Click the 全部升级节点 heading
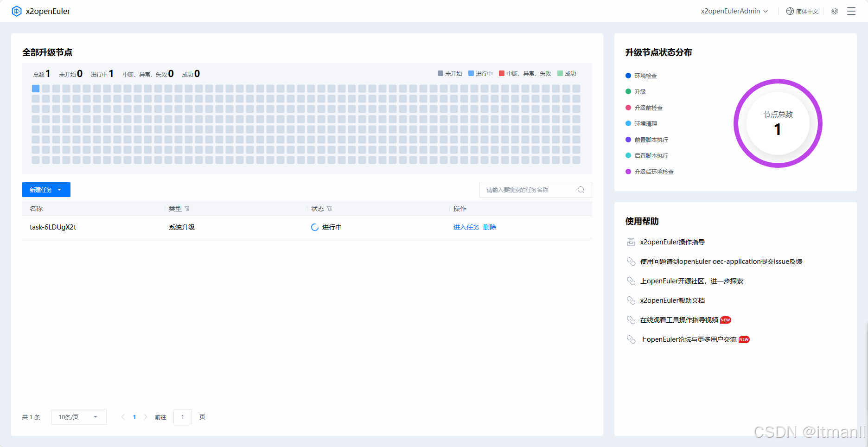 [x=47, y=52]
